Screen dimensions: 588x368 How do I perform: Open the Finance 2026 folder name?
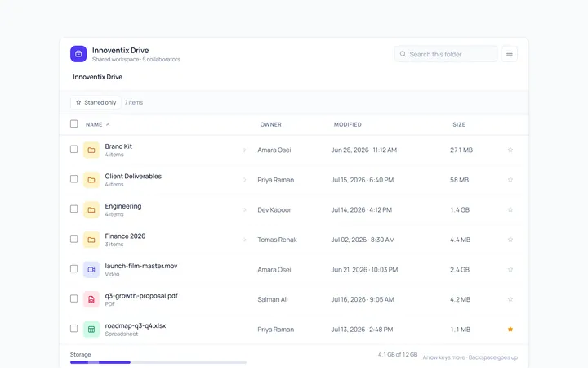(x=125, y=236)
